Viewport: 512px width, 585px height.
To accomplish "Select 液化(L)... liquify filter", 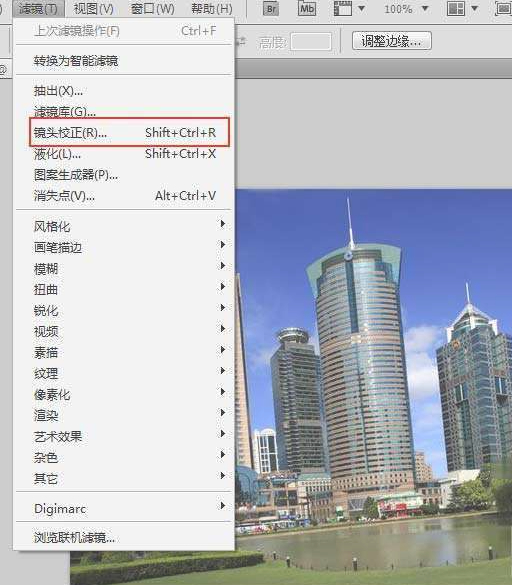I will click(124, 153).
